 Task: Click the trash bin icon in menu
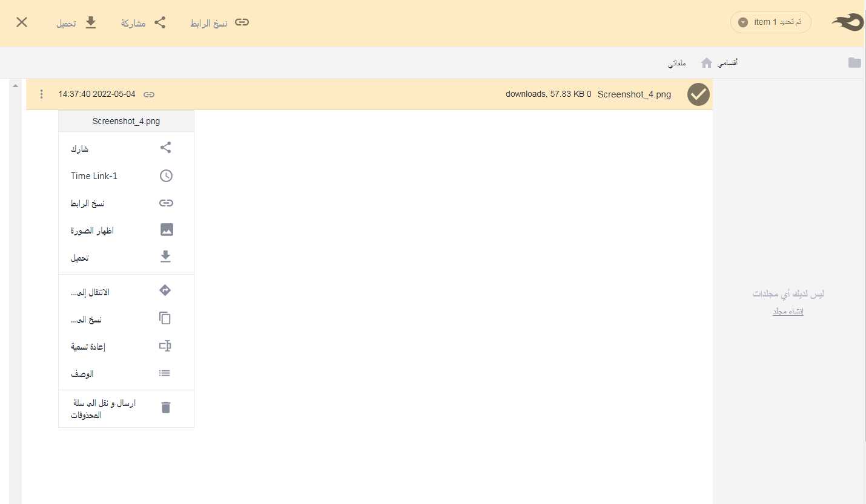click(166, 408)
